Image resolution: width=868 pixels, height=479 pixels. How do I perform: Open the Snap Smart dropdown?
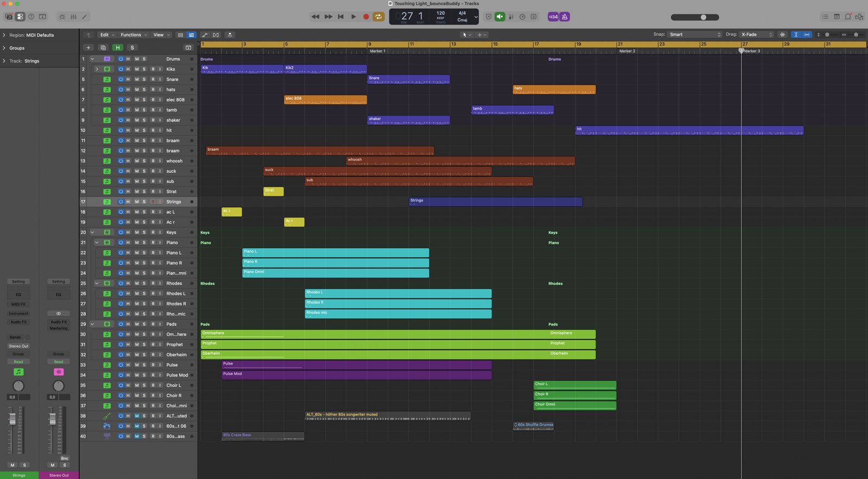[x=695, y=34]
